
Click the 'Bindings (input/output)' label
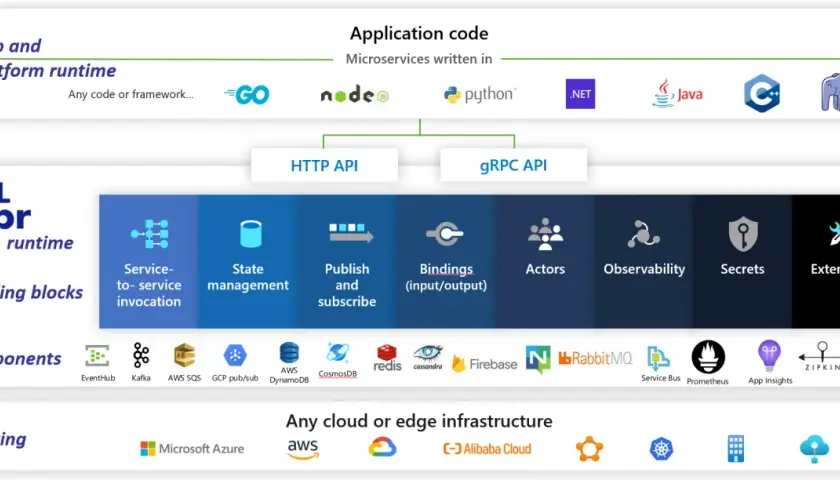pos(446,277)
